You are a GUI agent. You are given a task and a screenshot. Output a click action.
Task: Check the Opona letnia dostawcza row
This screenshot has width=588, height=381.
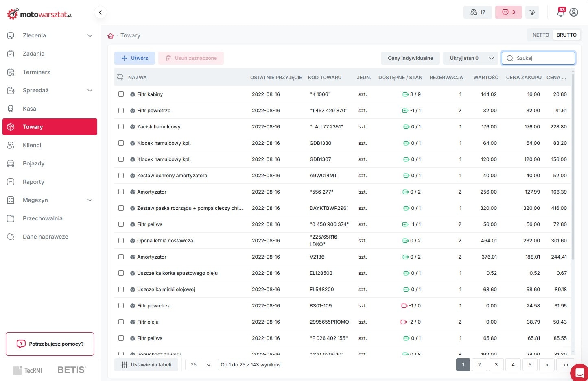[x=121, y=241]
